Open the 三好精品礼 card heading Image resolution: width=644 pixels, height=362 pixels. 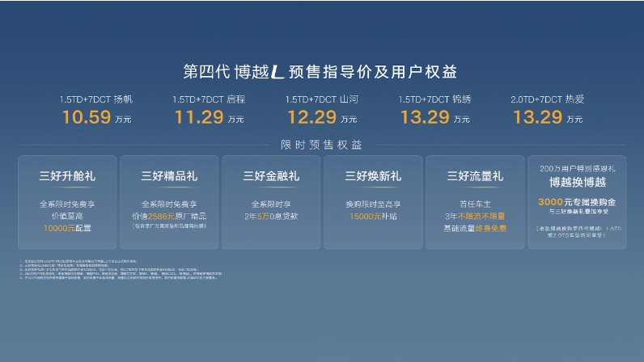169,176
